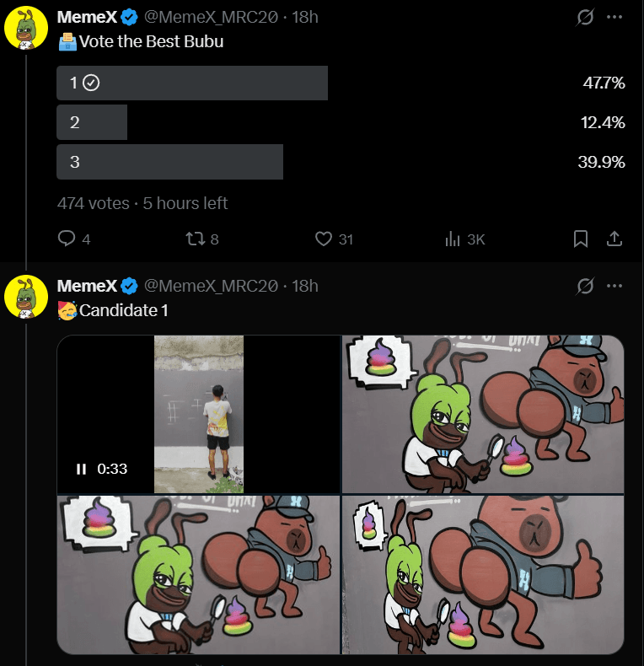The width and height of the screenshot is (644, 666).
Task: Pause the Candidate 1 video
Action: point(82,469)
